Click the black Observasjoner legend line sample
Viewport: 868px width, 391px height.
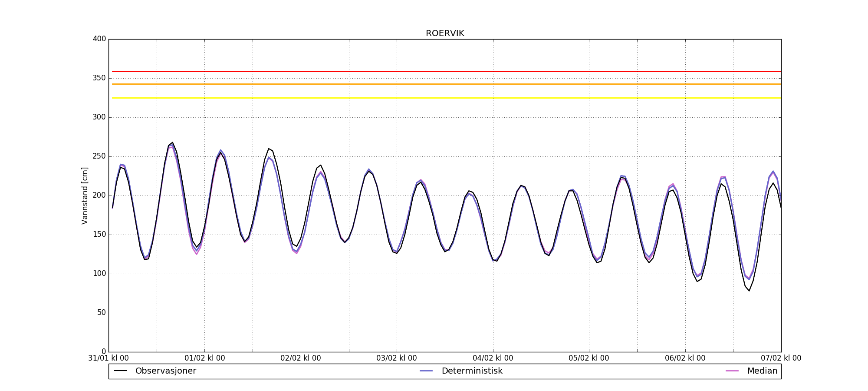(x=120, y=371)
